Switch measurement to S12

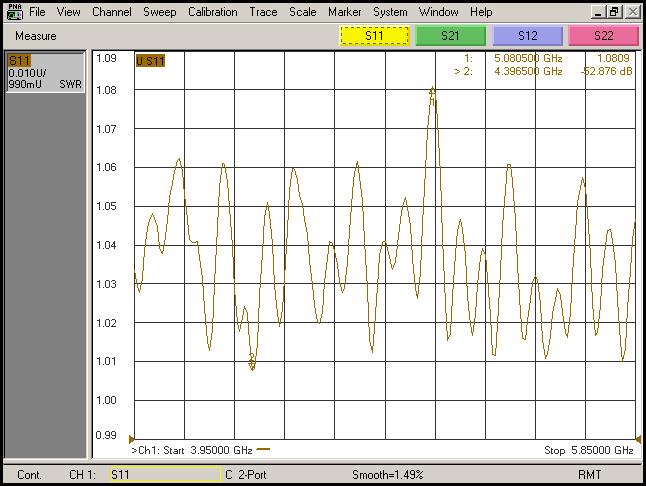528,35
